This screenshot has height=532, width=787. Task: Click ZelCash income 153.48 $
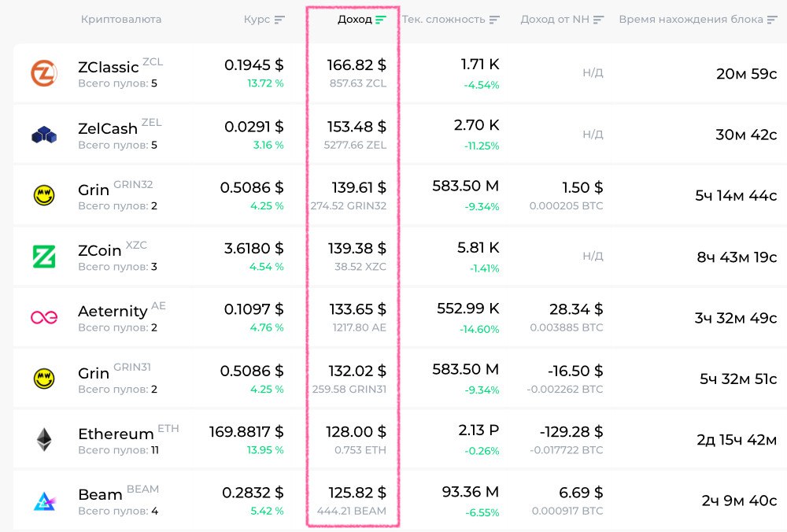click(357, 127)
